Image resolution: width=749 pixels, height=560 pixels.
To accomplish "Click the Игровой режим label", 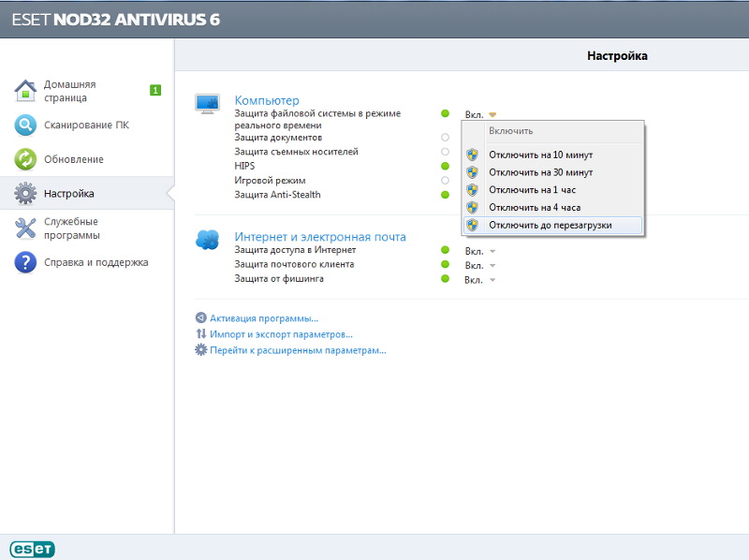I will click(x=270, y=181).
